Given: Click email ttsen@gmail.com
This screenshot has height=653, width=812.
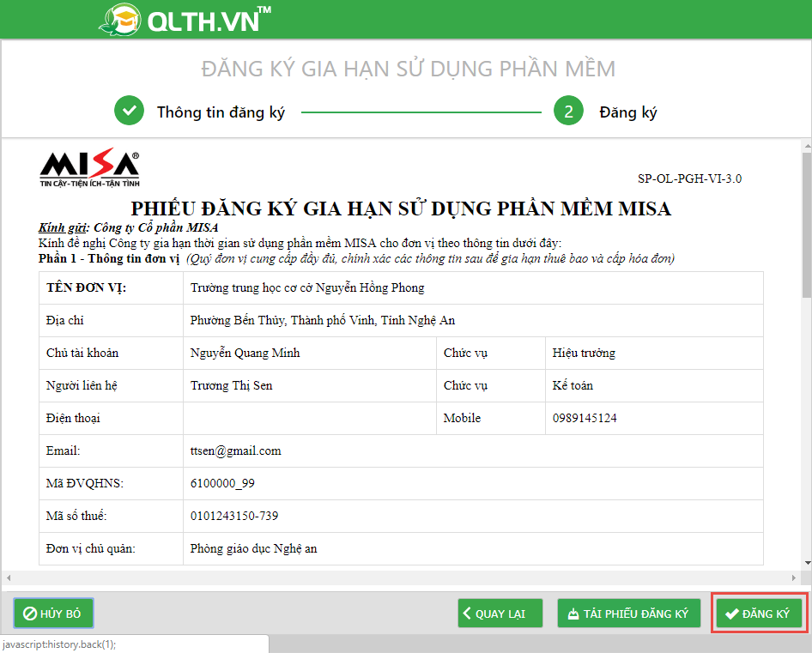Looking at the screenshot, I should [x=236, y=451].
